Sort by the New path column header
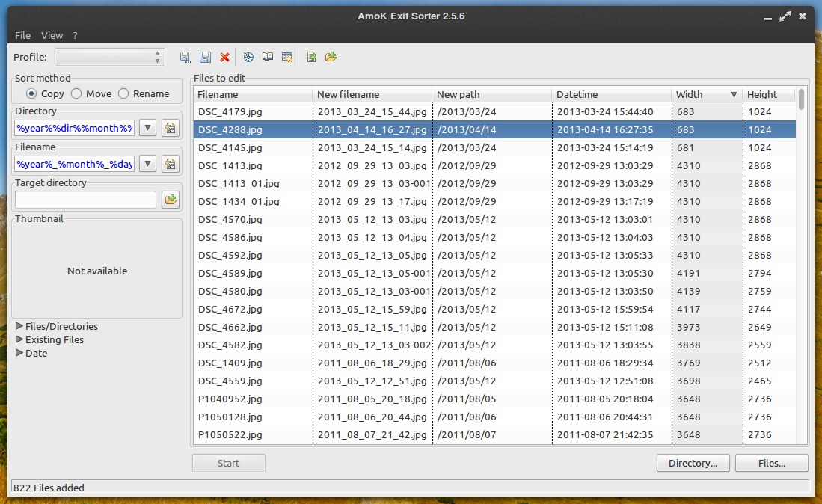 click(x=491, y=94)
